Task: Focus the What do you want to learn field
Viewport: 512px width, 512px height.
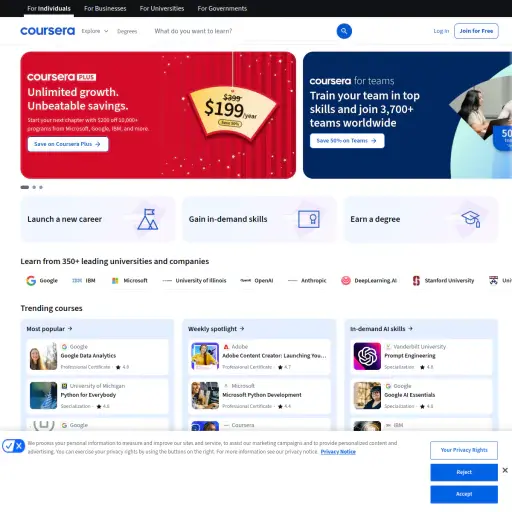Action: pos(243,31)
